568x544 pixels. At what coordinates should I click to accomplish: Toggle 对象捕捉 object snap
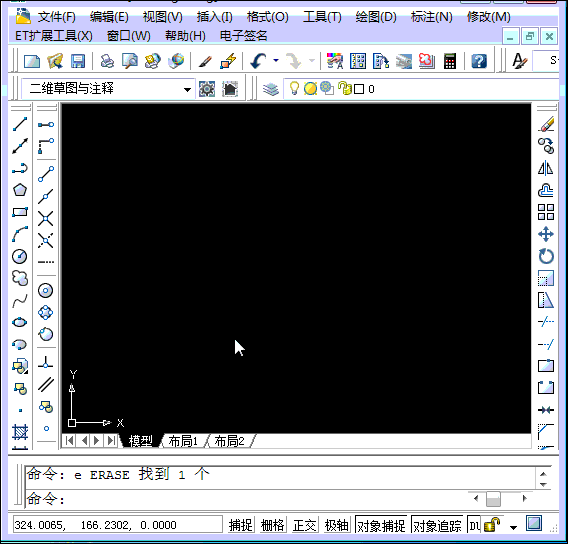(381, 525)
